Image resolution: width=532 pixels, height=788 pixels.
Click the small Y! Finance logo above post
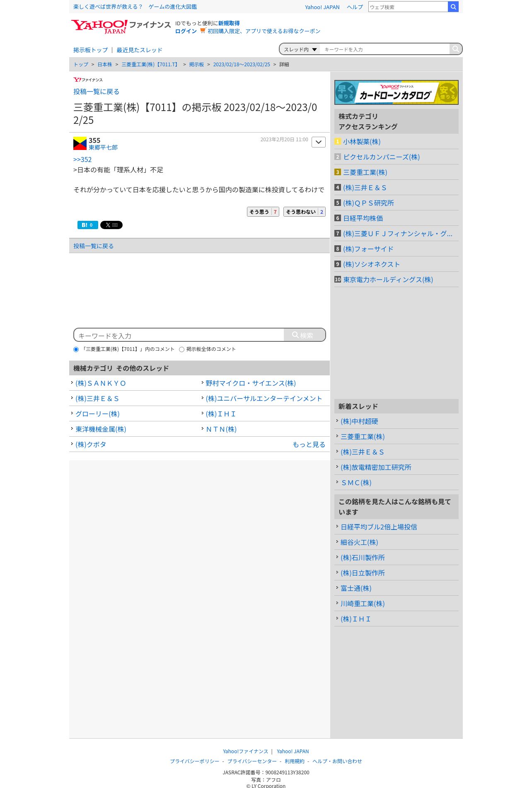coord(88,80)
